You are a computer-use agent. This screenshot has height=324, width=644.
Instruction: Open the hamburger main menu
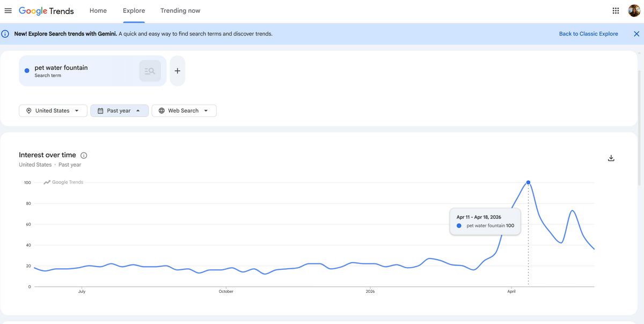click(8, 11)
